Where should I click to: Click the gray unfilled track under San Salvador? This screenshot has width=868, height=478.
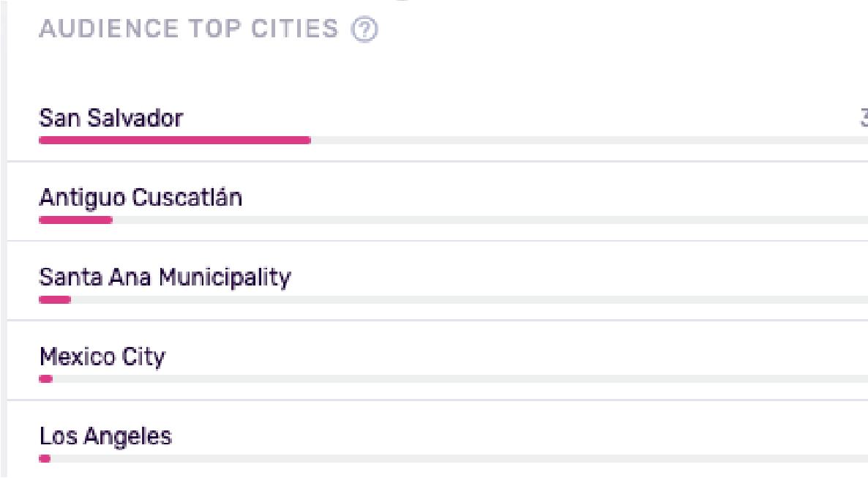[x=585, y=140]
